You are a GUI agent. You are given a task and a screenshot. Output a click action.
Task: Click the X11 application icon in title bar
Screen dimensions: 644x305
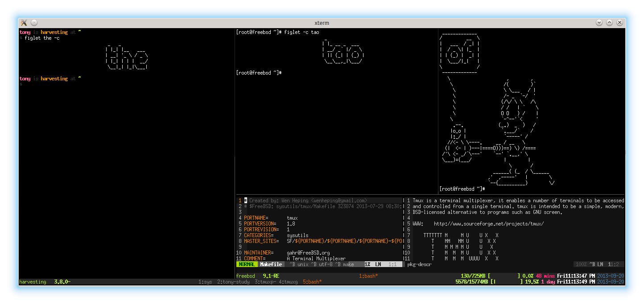[x=24, y=23]
